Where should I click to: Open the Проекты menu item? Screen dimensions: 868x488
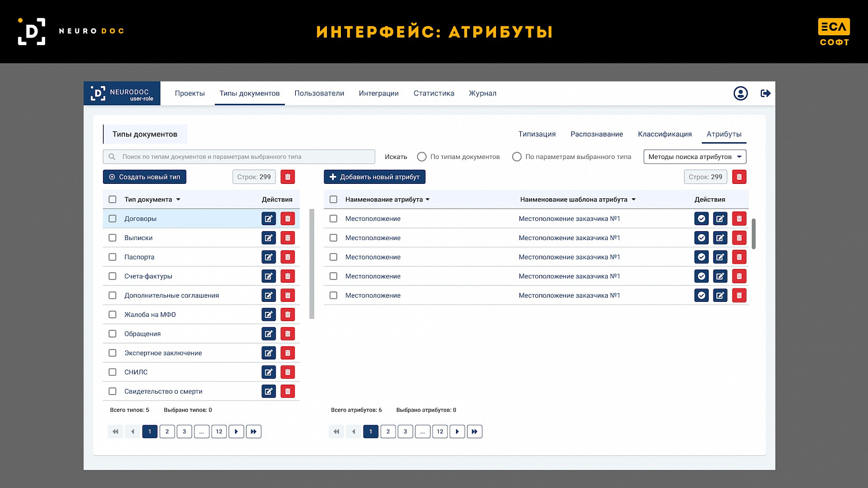tap(190, 93)
